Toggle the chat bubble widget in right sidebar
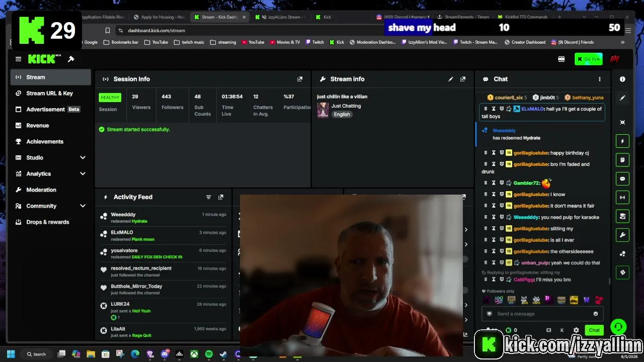The image size is (644, 362). (x=622, y=178)
